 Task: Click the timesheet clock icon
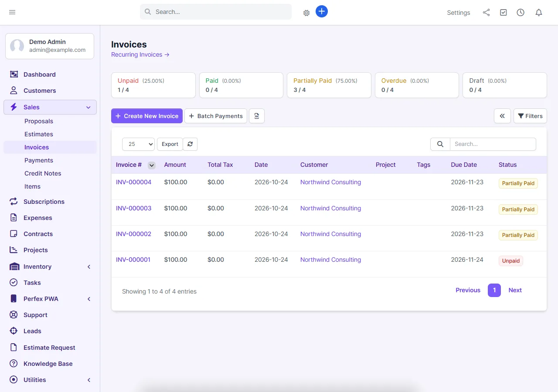point(521,13)
